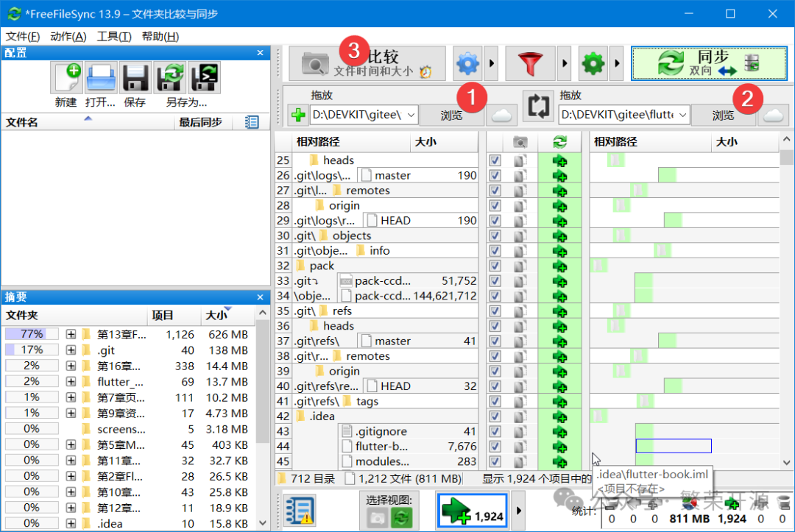
Task: Open the 帮助 menu
Action: coord(160,37)
